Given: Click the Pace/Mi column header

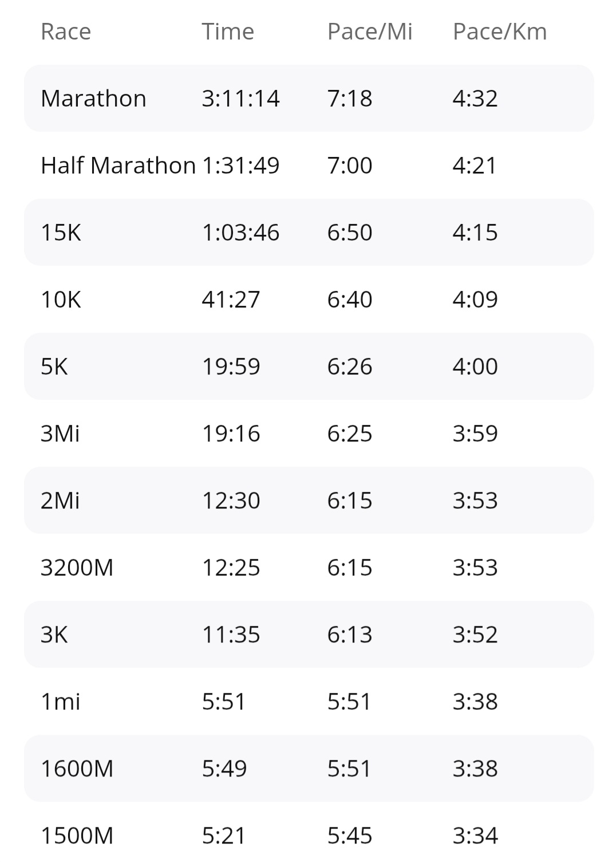Looking at the screenshot, I should [x=369, y=31].
